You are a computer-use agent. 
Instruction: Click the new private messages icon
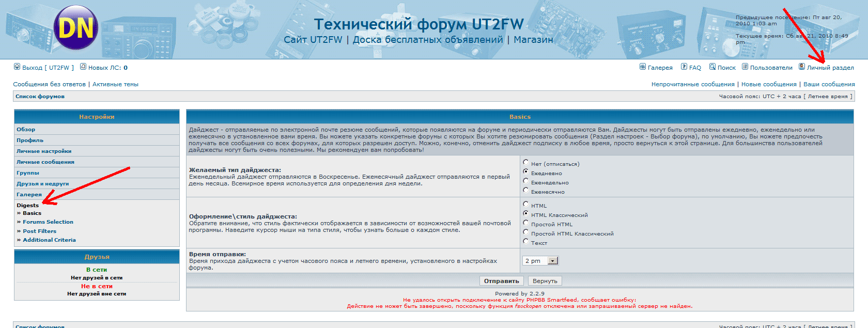83,67
